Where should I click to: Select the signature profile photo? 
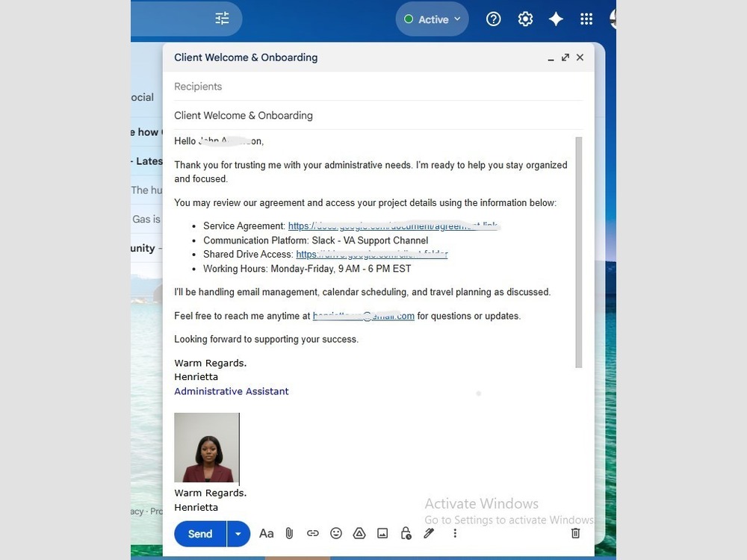(x=206, y=447)
